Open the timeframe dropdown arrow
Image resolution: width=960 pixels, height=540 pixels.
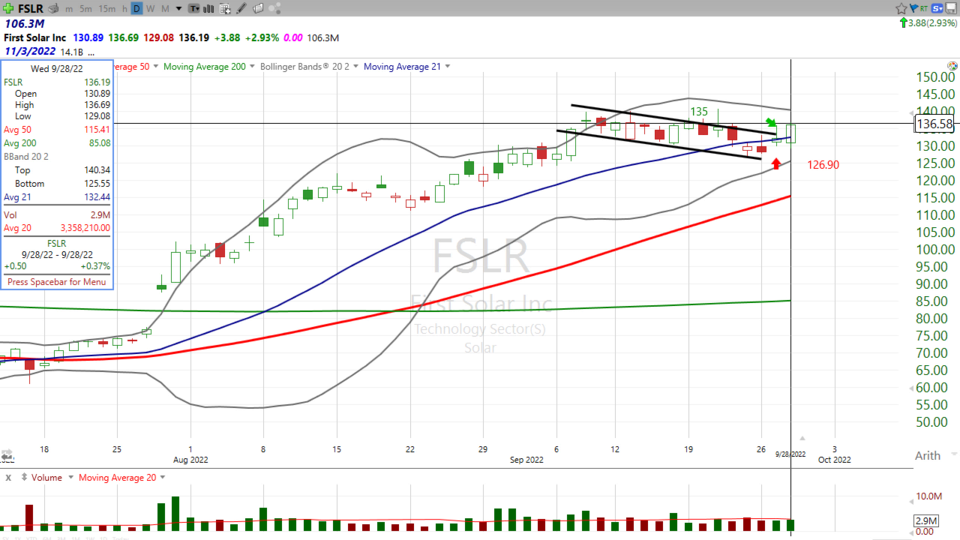[x=179, y=9]
